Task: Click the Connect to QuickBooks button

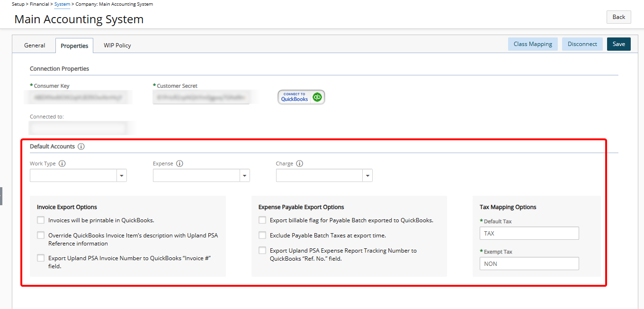Action: [x=301, y=97]
